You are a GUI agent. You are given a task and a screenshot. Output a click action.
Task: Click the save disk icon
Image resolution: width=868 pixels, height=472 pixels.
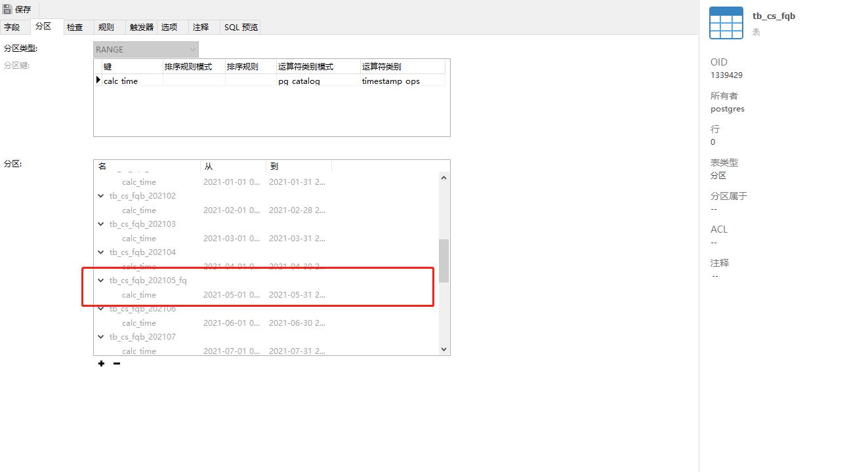click(7, 9)
